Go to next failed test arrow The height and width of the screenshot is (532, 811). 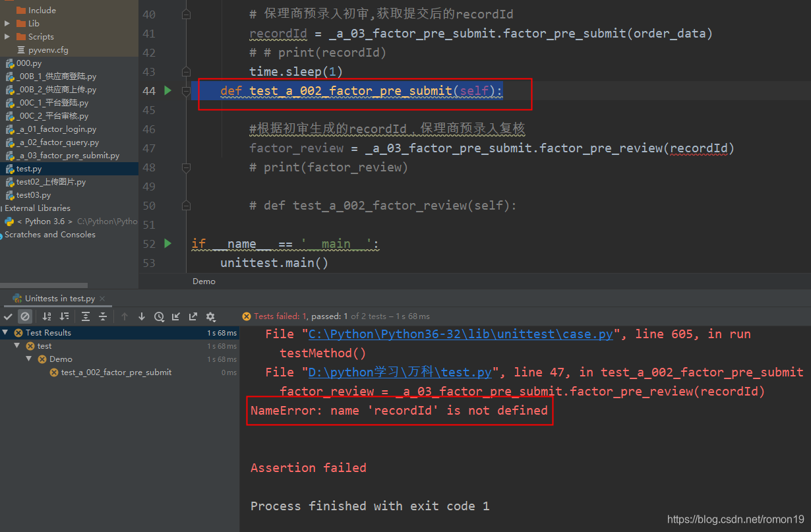[x=142, y=316]
